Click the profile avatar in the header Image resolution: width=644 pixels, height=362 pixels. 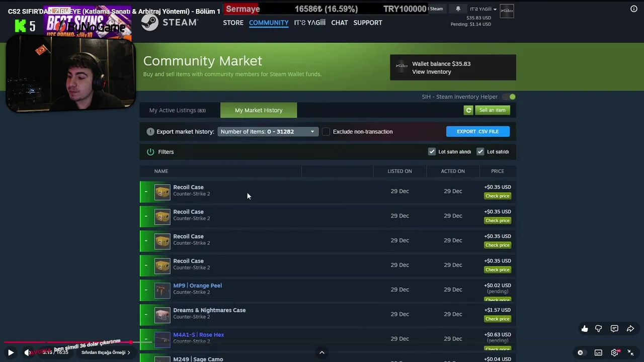coord(507,11)
